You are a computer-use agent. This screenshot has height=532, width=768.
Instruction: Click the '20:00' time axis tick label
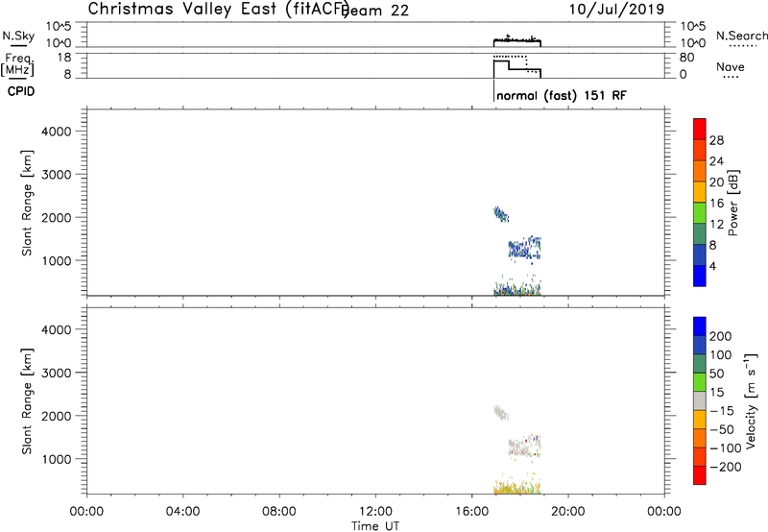coord(568,512)
